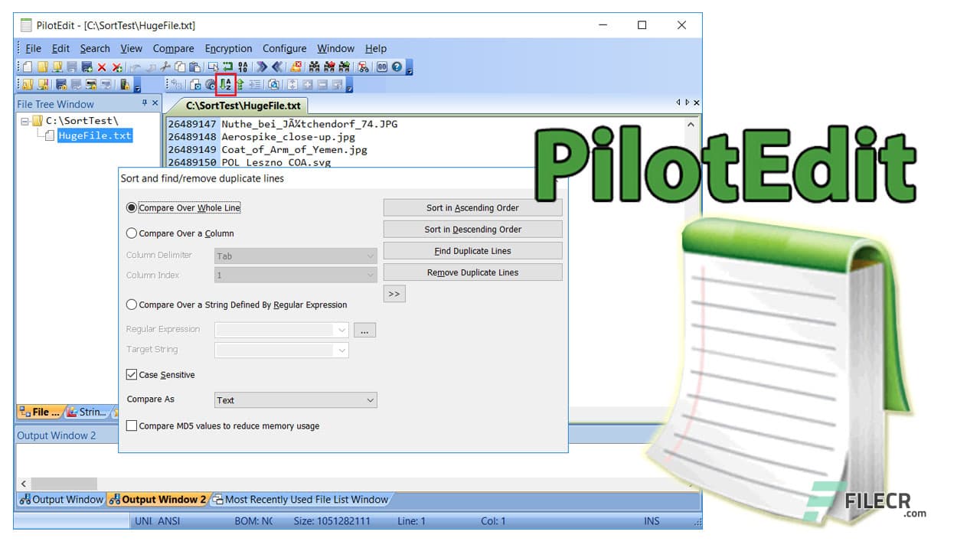Uncheck the Case Sensitive checkbox
The height and width of the screenshot is (551, 980).
pos(132,374)
